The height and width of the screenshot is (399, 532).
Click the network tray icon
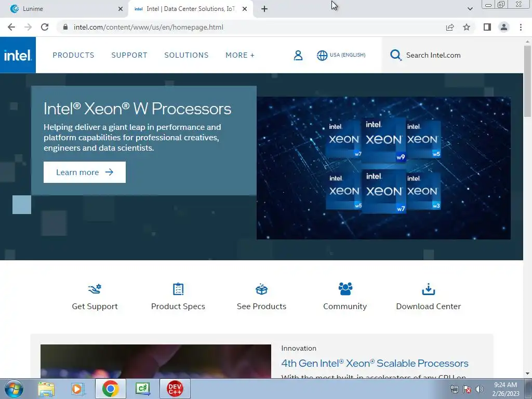[454, 389]
